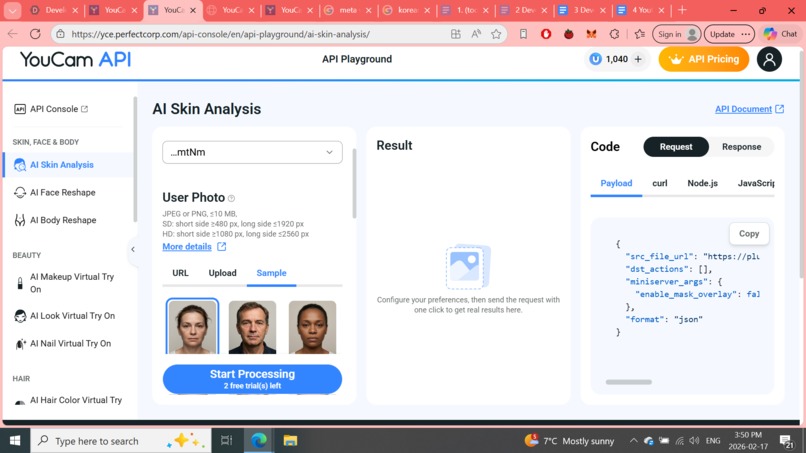Screen dimensions: 806x453
Task: Copy the payload code snippet
Action: coord(748,233)
